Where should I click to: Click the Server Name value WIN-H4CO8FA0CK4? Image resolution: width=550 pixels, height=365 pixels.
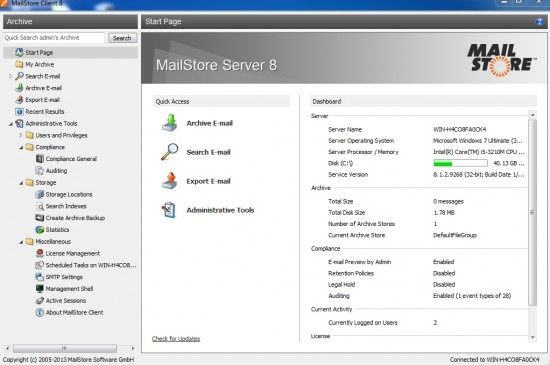[460, 129]
